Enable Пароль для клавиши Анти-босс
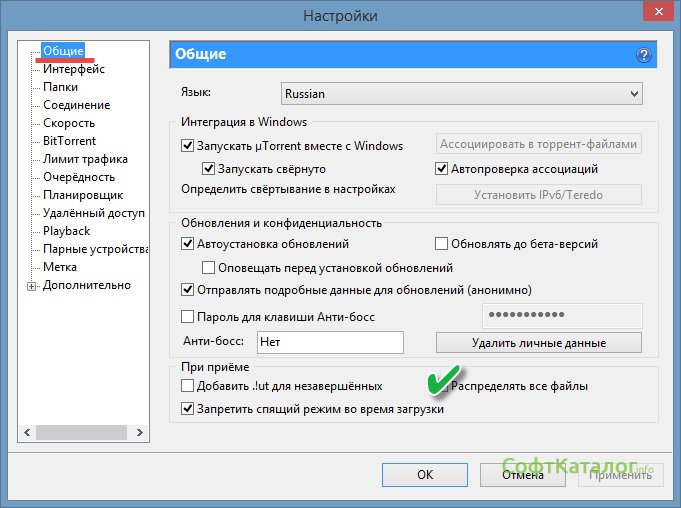Screen dimensions: 681x508 [x=188, y=317]
